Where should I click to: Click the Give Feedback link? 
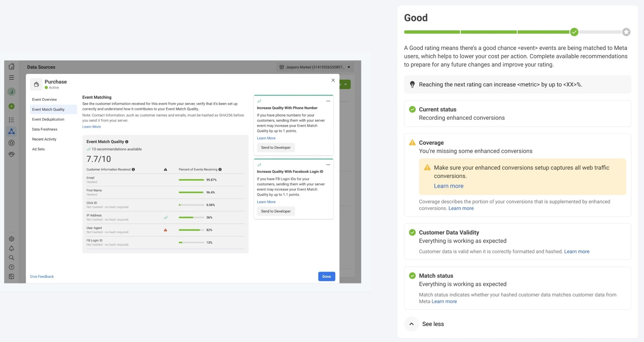click(x=42, y=276)
